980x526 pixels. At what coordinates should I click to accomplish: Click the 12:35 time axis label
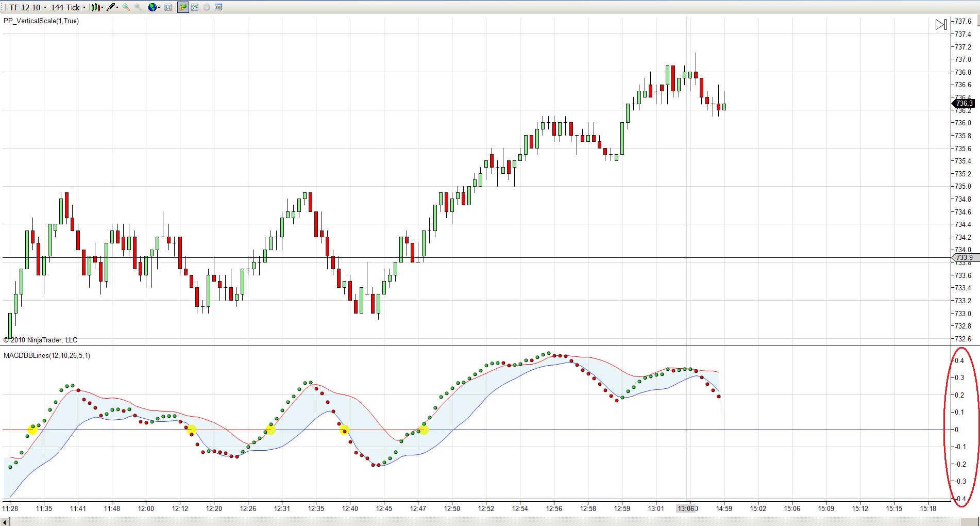316,508
